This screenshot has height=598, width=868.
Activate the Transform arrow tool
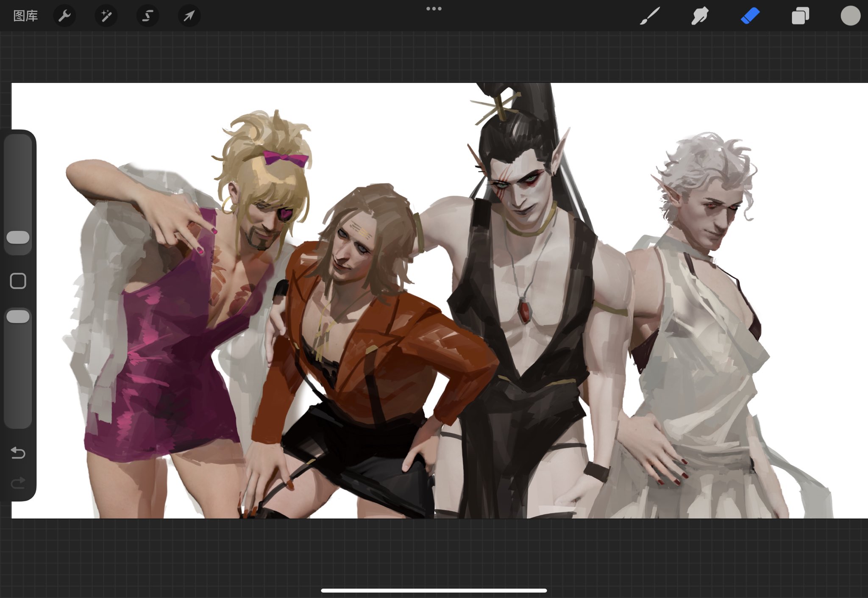pyautogui.click(x=189, y=16)
